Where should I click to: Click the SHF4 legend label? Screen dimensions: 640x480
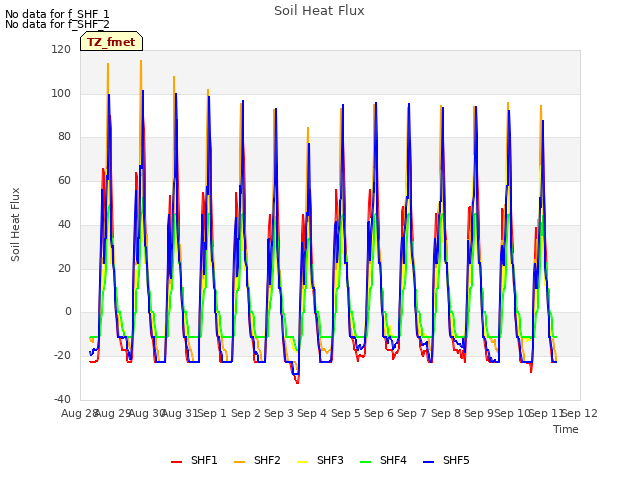(393, 460)
